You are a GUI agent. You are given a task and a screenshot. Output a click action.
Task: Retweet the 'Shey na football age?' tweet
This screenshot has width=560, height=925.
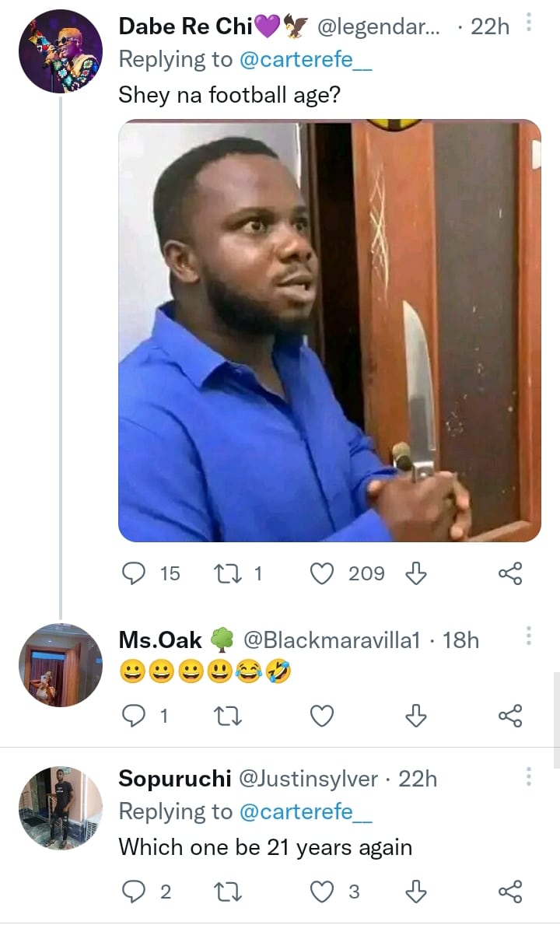click(x=227, y=574)
